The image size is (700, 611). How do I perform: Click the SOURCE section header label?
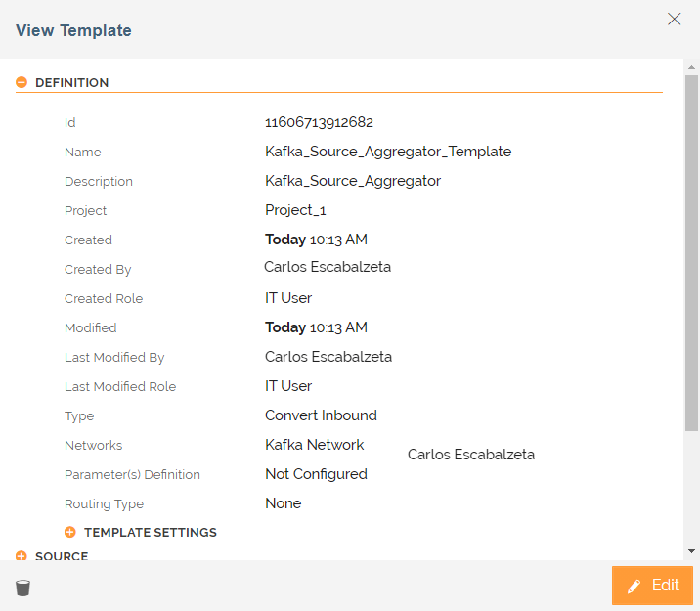click(62, 555)
